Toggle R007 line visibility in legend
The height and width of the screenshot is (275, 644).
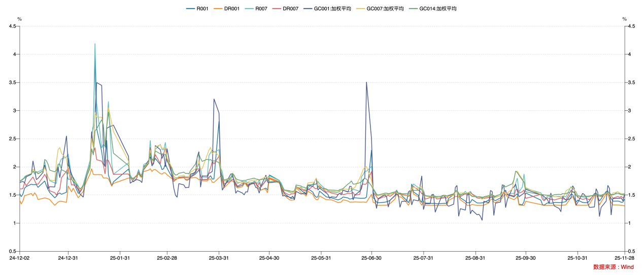coord(257,9)
